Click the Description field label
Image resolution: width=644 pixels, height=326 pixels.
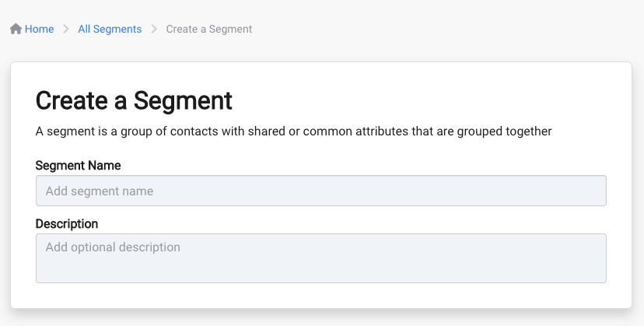(x=67, y=223)
